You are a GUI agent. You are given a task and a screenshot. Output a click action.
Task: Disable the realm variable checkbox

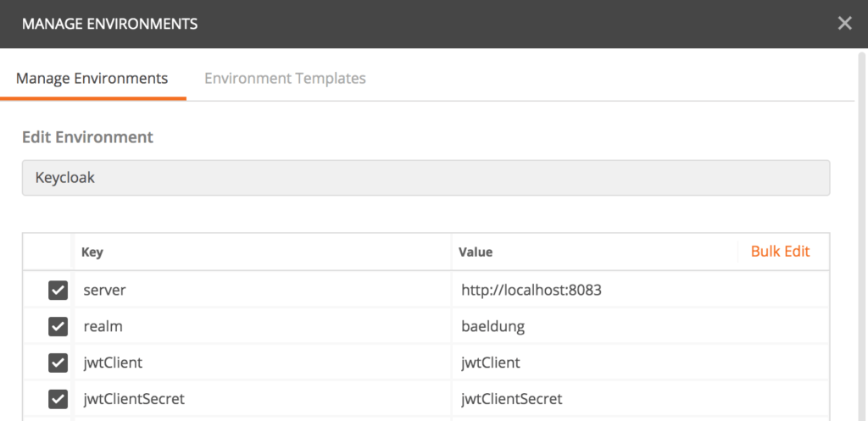pos(58,327)
